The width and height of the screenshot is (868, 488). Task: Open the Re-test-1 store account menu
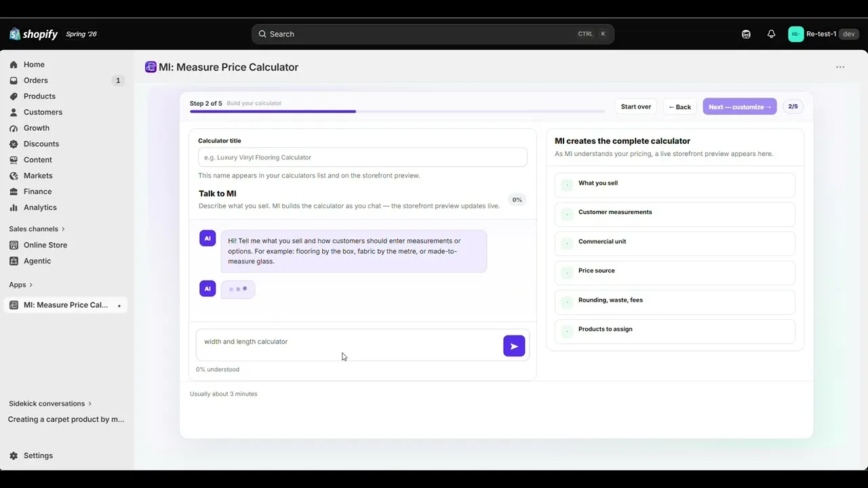point(823,34)
